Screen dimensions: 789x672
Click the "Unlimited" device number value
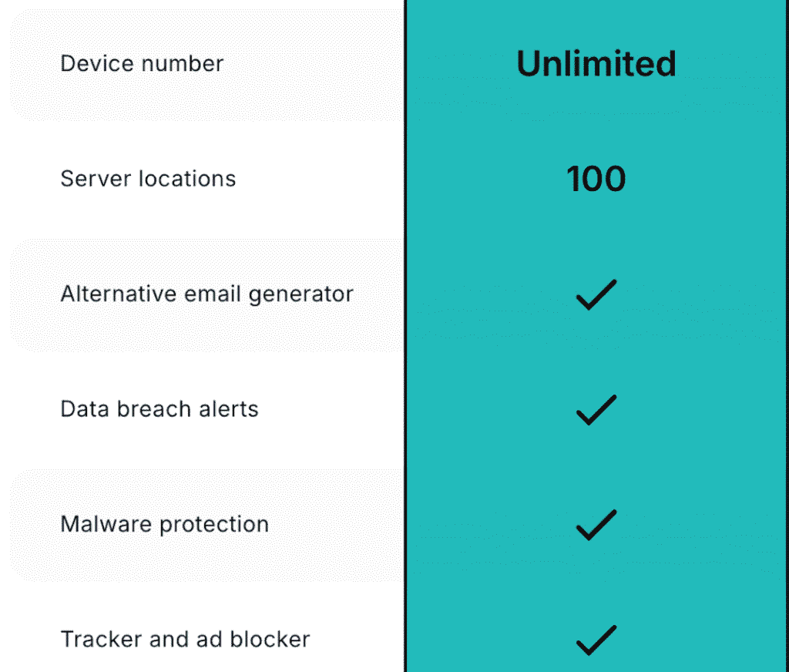596,64
